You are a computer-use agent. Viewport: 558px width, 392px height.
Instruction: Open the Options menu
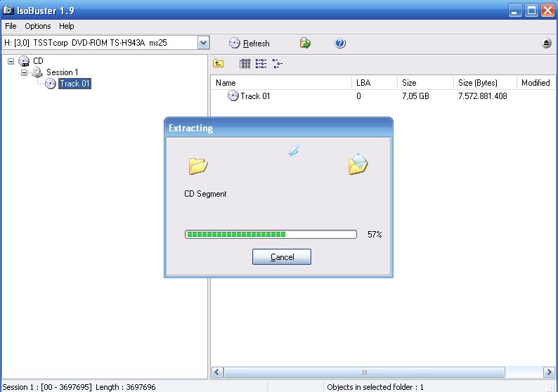(x=38, y=26)
